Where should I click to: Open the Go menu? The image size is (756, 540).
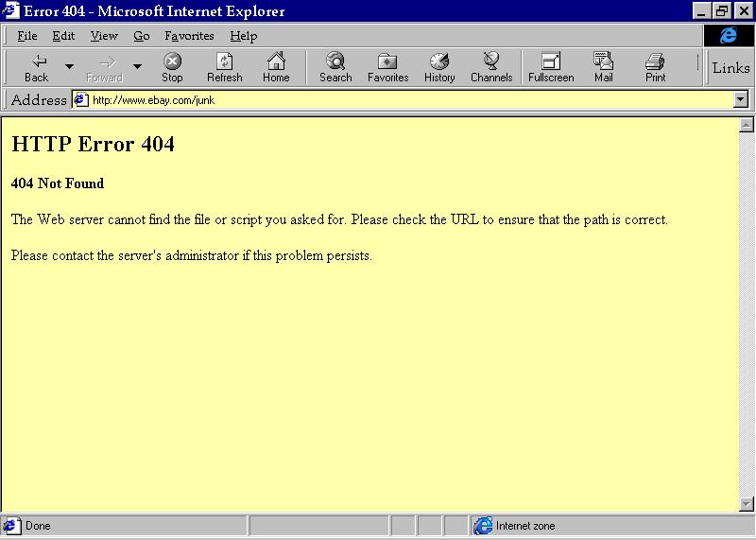tap(141, 36)
